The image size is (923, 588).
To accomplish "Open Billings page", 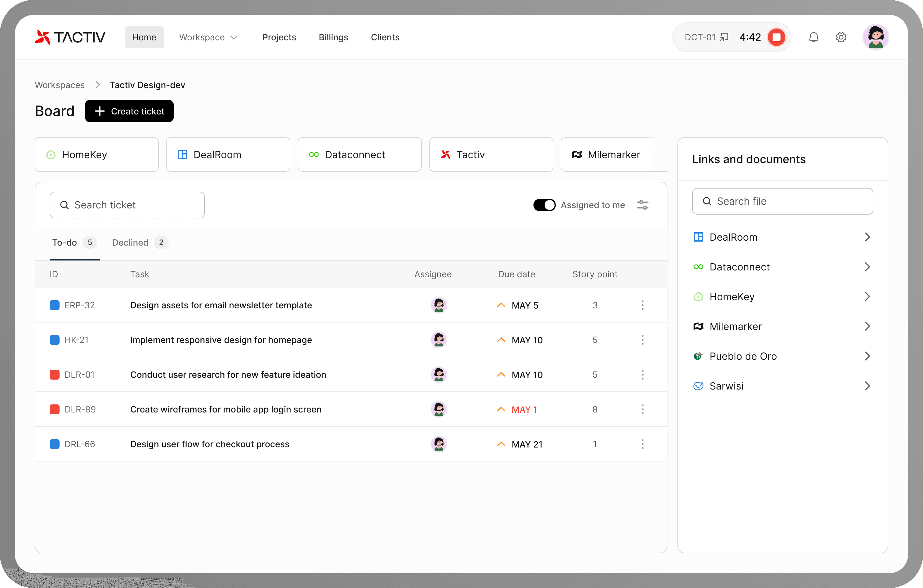I will [333, 37].
